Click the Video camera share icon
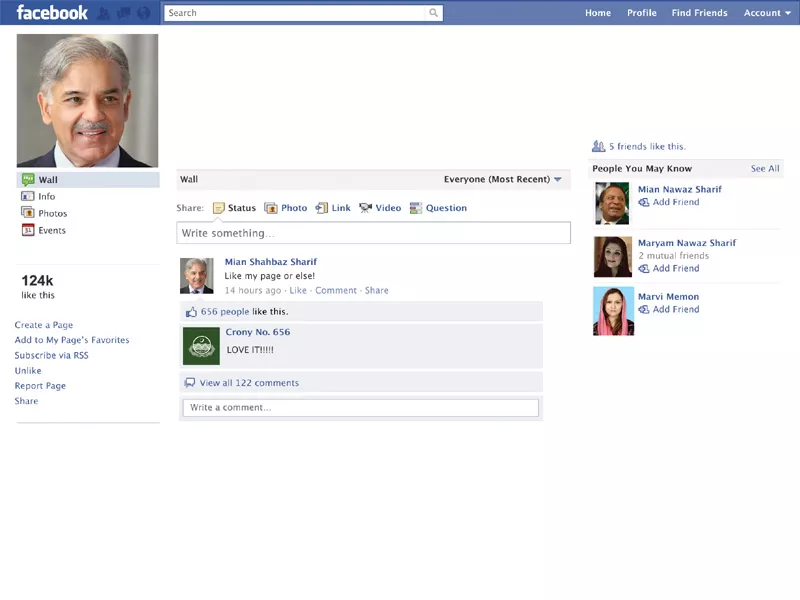Viewport: 800px width, 600px height. tap(365, 208)
